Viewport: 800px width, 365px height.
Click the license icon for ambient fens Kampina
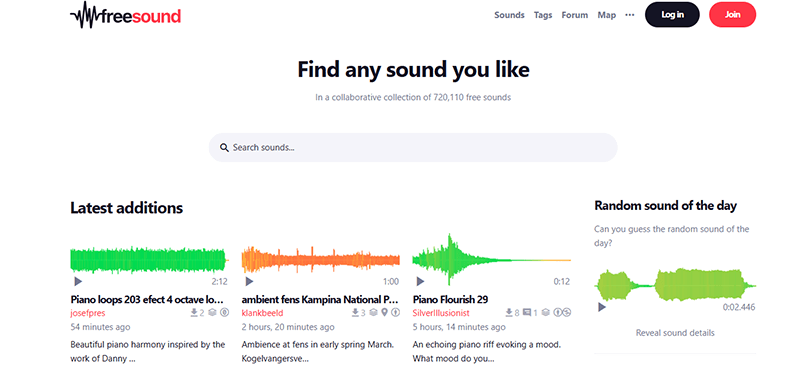(x=395, y=312)
